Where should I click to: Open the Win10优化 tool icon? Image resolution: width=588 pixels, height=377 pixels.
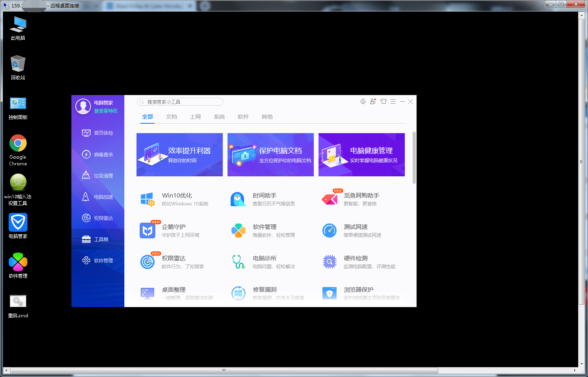pyautogui.click(x=147, y=199)
